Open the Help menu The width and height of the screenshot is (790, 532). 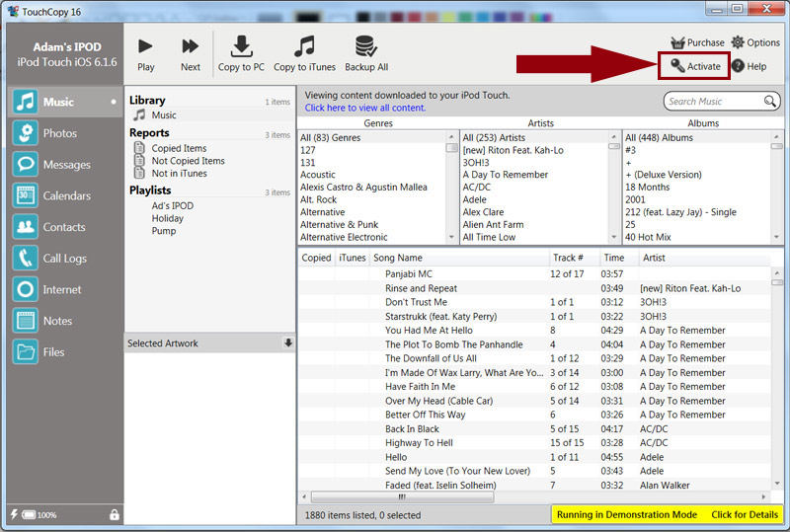750,66
